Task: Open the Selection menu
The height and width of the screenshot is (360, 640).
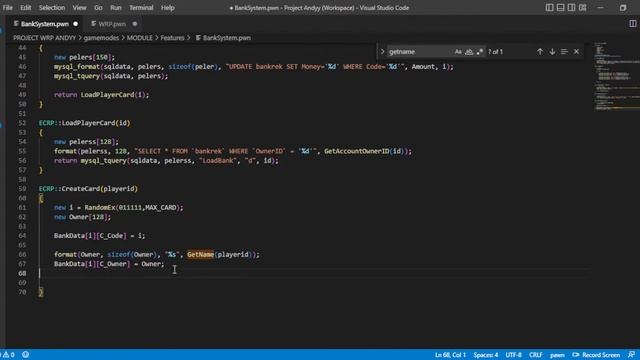Action: coord(52,8)
